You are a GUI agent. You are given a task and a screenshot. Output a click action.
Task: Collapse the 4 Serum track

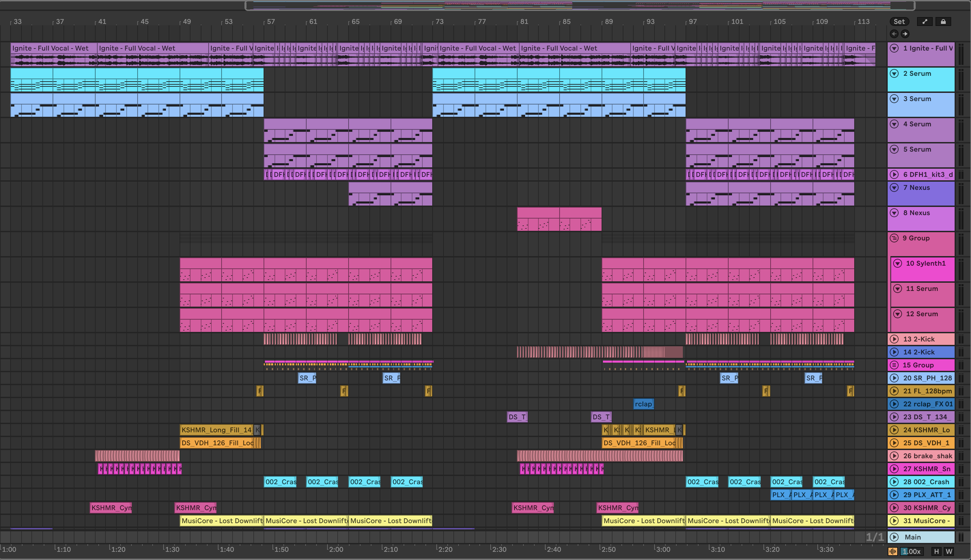(895, 124)
